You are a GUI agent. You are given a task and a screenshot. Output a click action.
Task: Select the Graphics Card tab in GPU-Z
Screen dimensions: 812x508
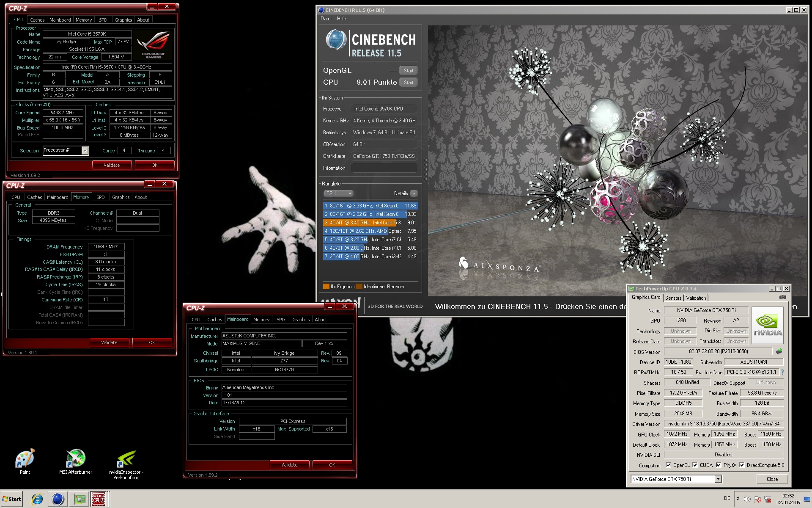tap(646, 297)
